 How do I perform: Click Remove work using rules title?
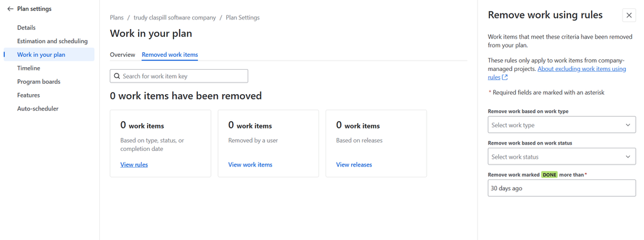coord(545,15)
